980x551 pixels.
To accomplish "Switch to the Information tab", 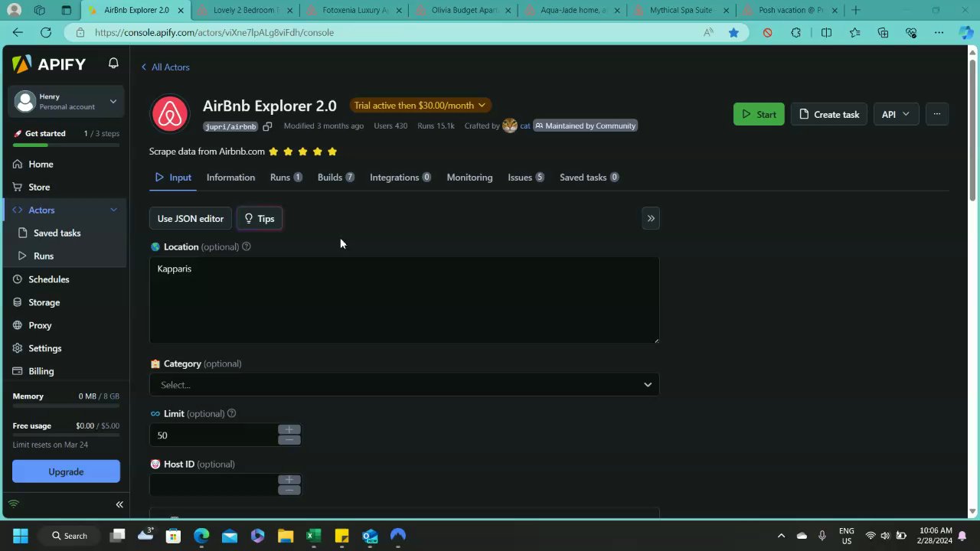I will pos(230,177).
